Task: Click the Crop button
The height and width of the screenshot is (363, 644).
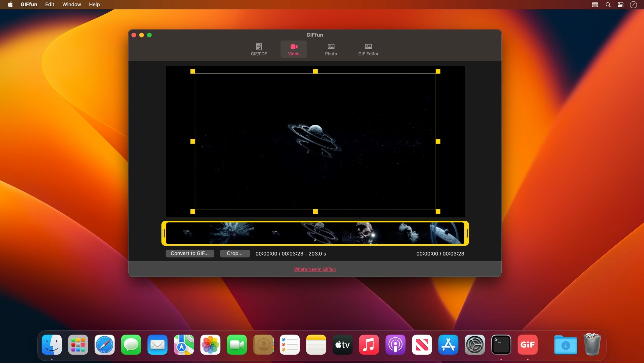Action: coord(235,253)
